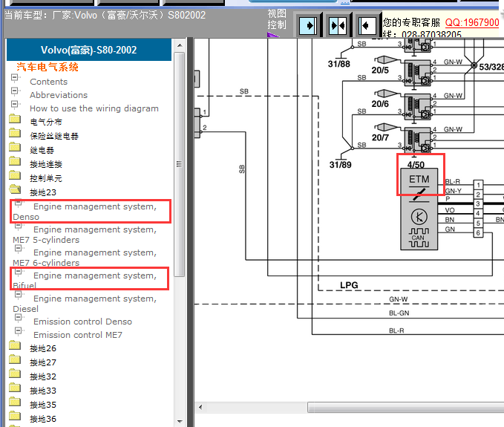Click the 20/6 ignition coil symbol
504x427 pixels.
coord(417,108)
